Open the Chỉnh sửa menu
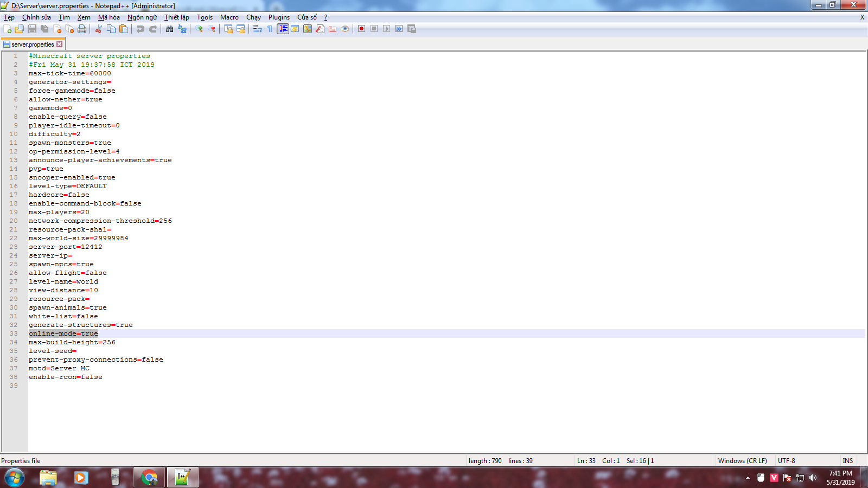Viewport: 868px width, 488px height. point(36,17)
